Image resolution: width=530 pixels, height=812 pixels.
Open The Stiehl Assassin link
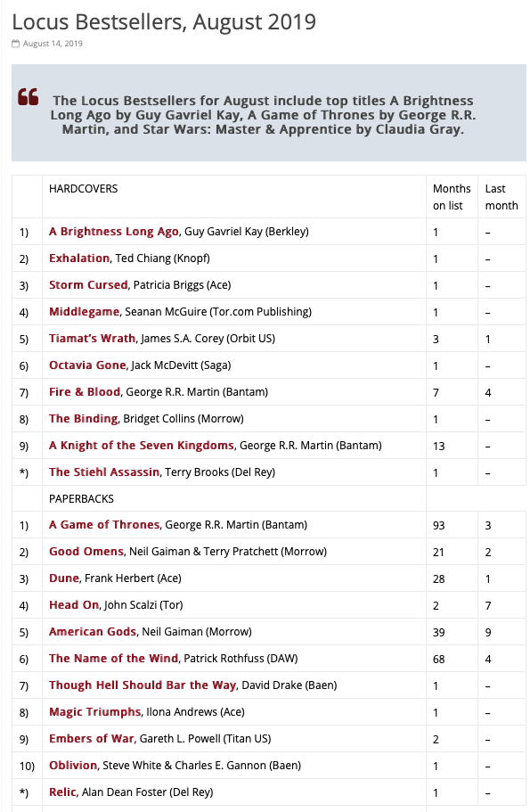click(x=104, y=472)
